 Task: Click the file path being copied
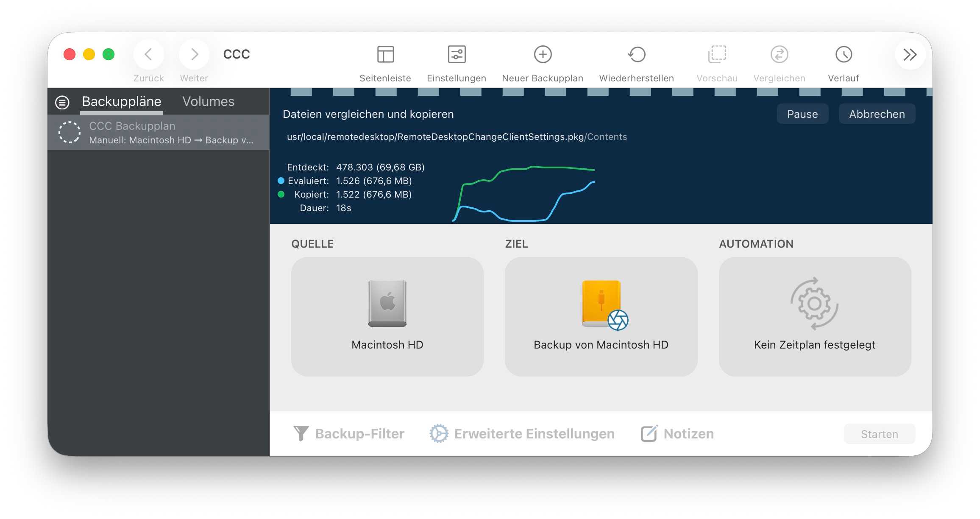(457, 137)
